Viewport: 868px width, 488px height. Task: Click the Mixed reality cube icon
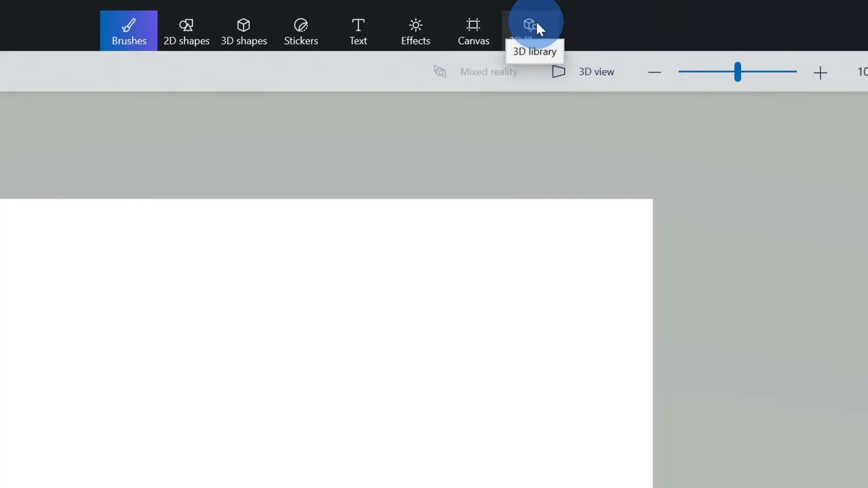440,72
